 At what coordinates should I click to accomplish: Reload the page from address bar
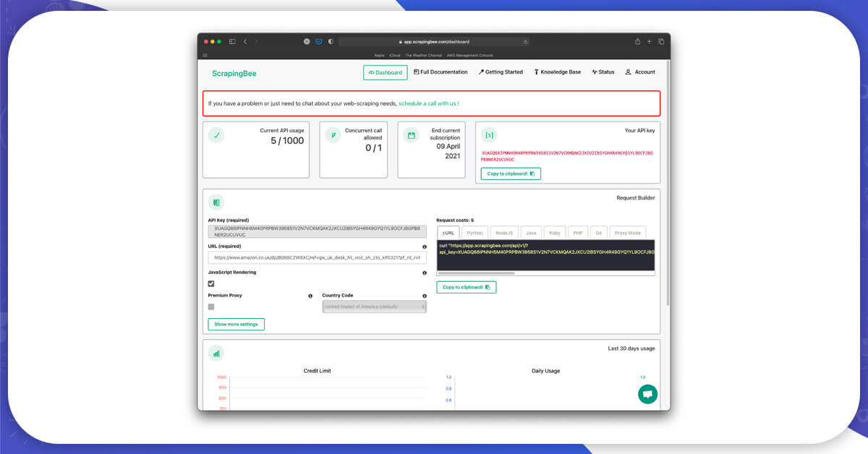point(524,42)
